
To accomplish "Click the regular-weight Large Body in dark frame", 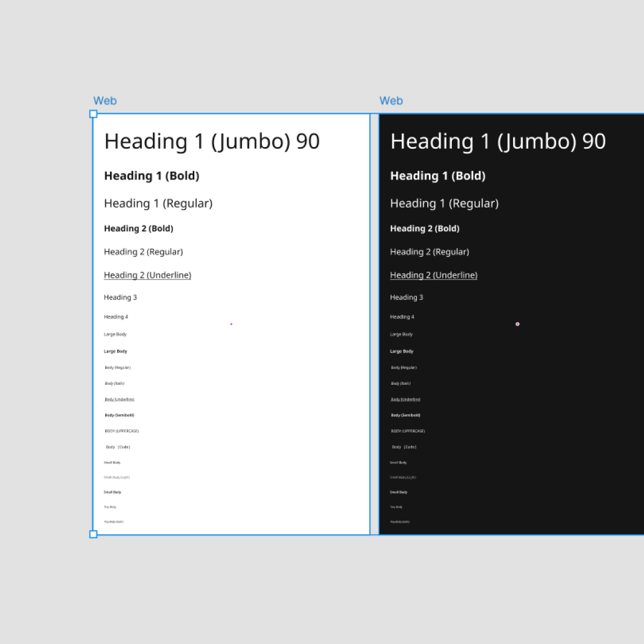I will [401, 334].
